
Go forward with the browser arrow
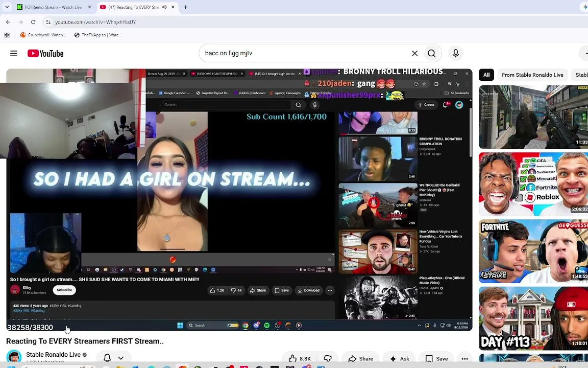[20, 22]
